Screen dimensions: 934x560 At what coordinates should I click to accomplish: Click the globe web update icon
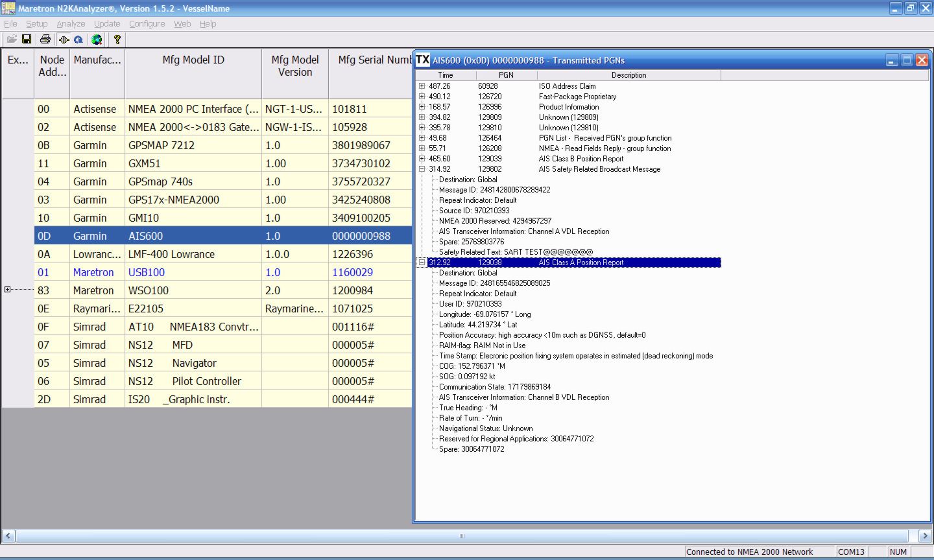(97, 40)
